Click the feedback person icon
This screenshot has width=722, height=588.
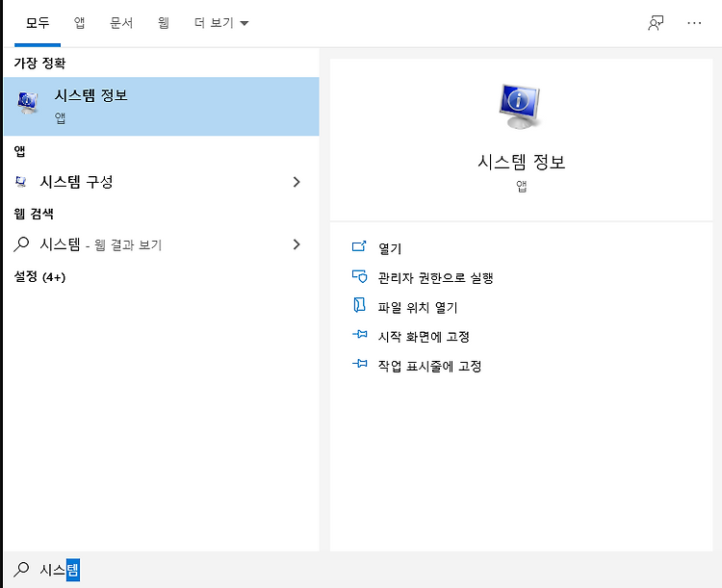point(656,22)
